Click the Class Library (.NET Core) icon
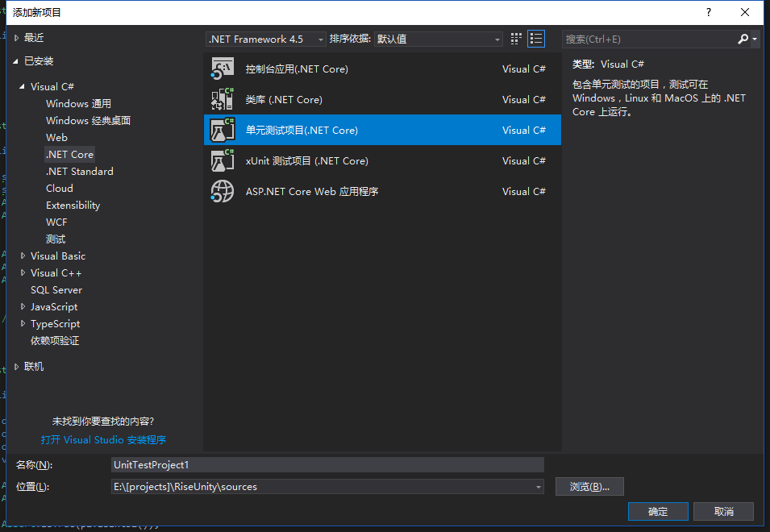Image resolution: width=770 pixels, height=532 pixels. pos(222,100)
